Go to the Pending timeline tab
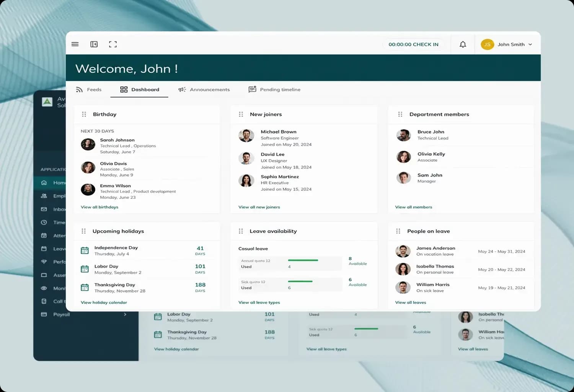Screen dimensions: 574x392 [274, 89]
